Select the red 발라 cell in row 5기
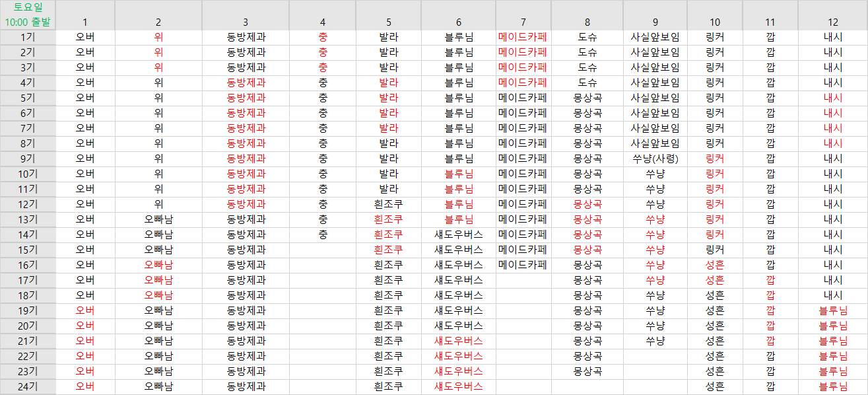Screen dimensions: 868x395 [389, 98]
